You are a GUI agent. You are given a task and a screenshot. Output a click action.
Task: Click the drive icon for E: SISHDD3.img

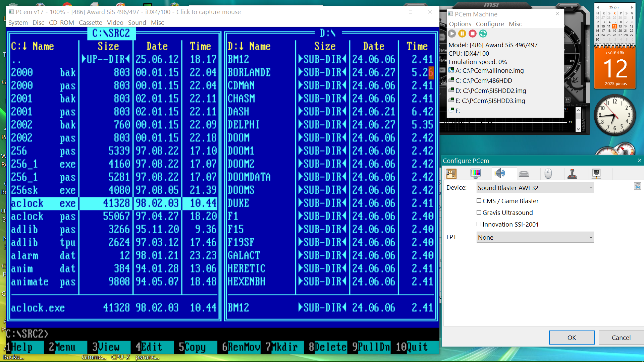click(451, 101)
